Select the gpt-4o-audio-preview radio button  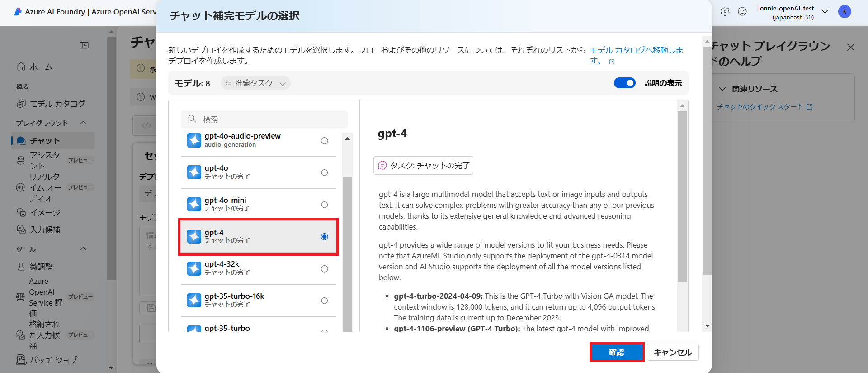pos(325,141)
